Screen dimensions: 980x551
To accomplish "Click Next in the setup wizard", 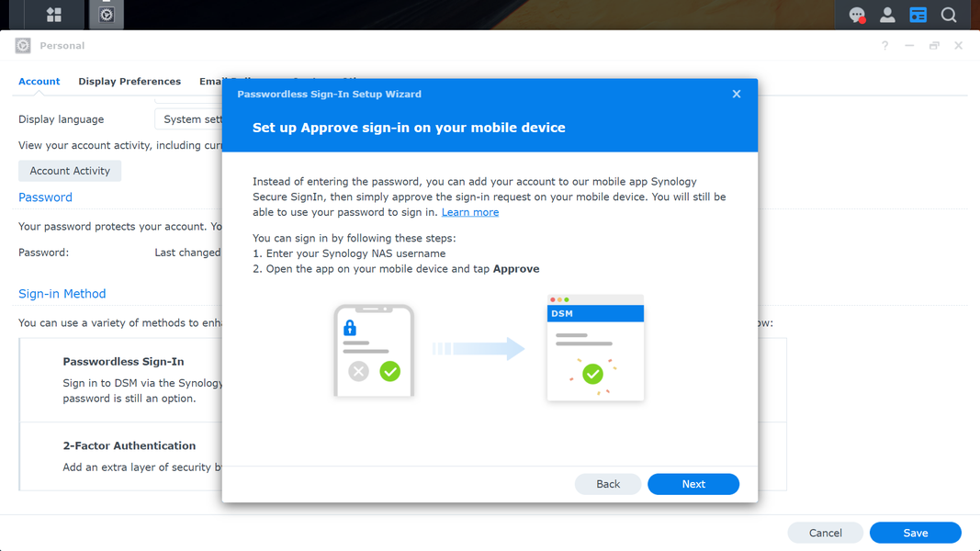I will (x=693, y=484).
